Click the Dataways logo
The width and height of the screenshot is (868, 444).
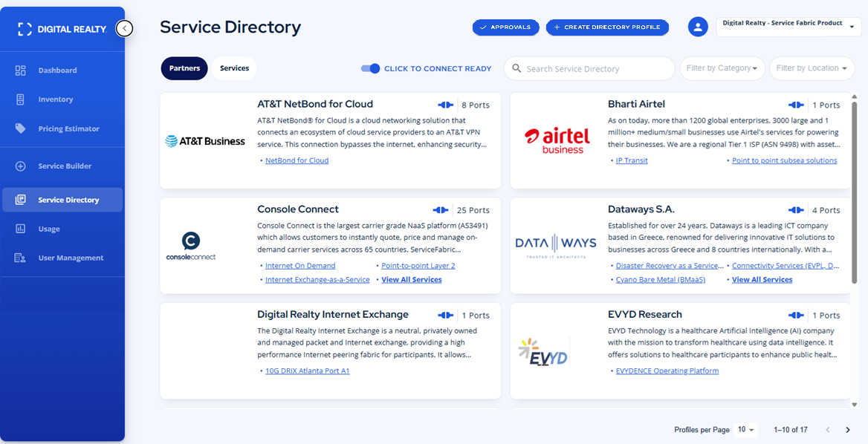tap(556, 246)
